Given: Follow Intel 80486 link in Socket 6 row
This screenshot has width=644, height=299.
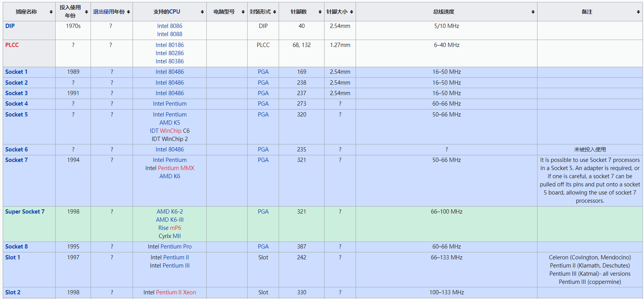Looking at the screenshot, I should (170, 149).
